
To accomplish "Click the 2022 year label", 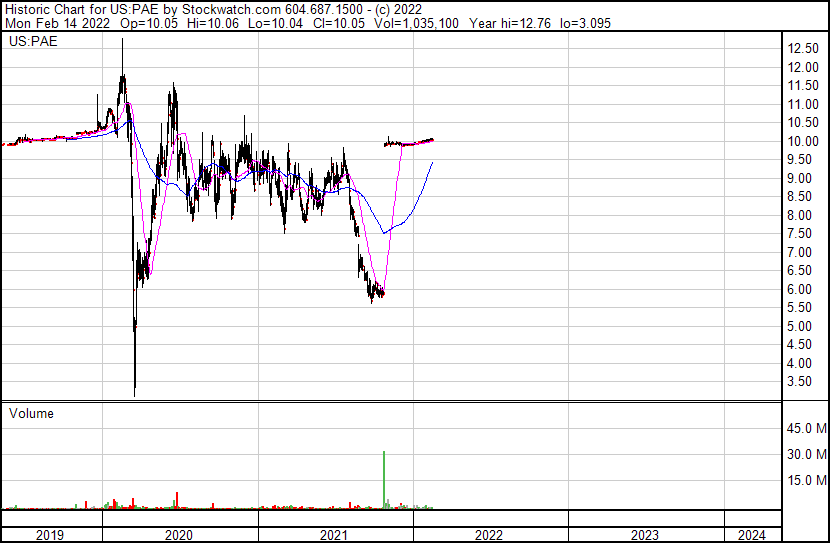I will tap(489, 535).
